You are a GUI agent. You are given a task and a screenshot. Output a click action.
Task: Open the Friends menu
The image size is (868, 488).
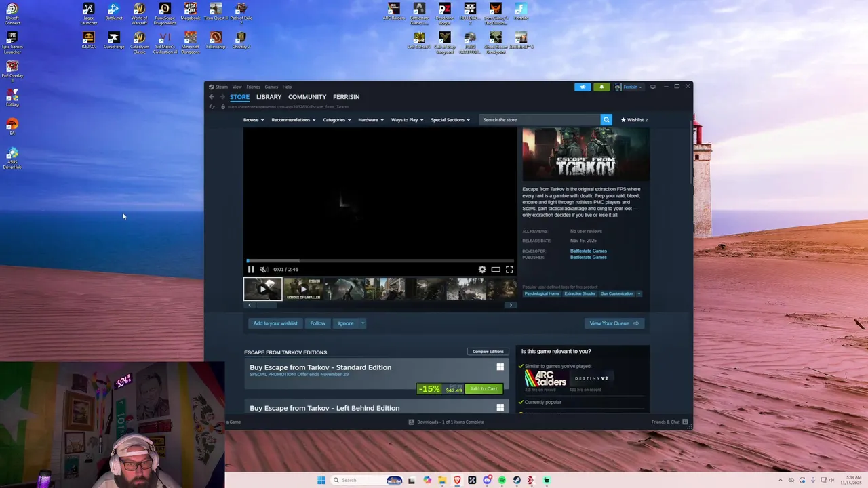point(253,87)
